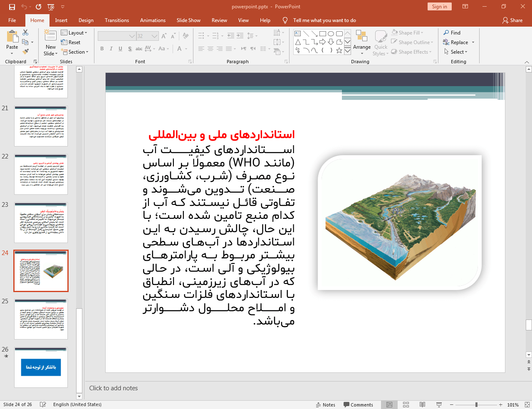Viewport: 532px width, 409px height.
Task: Clear all formatting icon
Action: [186, 36]
